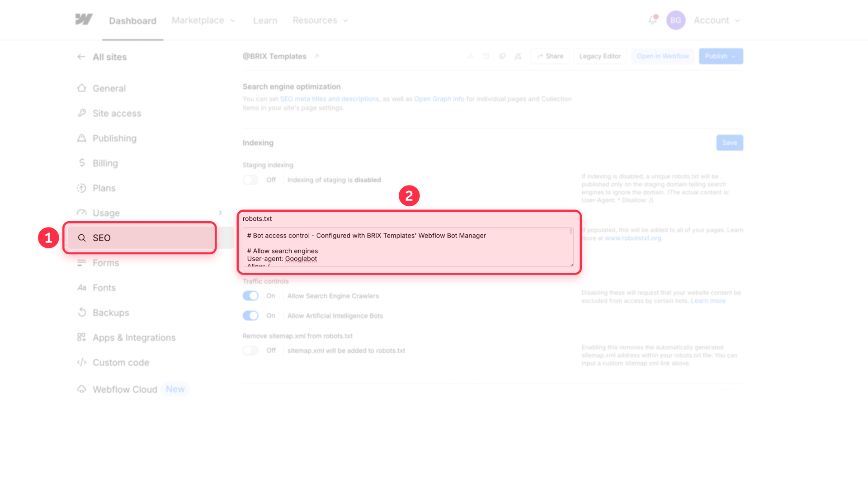Click the Legacy Editor button
This screenshot has width=868, height=489.
[600, 56]
